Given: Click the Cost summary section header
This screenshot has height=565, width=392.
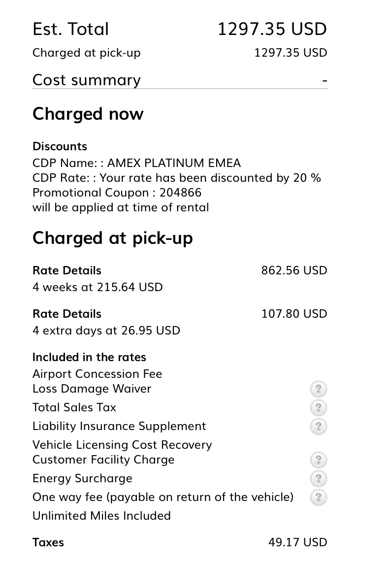Looking at the screenshot, I should coord(87,80).
